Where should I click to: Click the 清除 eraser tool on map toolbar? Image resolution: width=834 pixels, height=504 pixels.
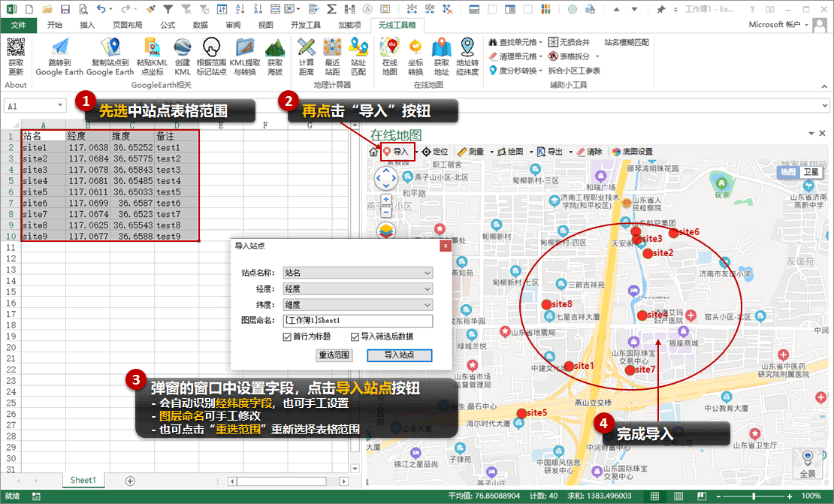[x=590, y=152]
